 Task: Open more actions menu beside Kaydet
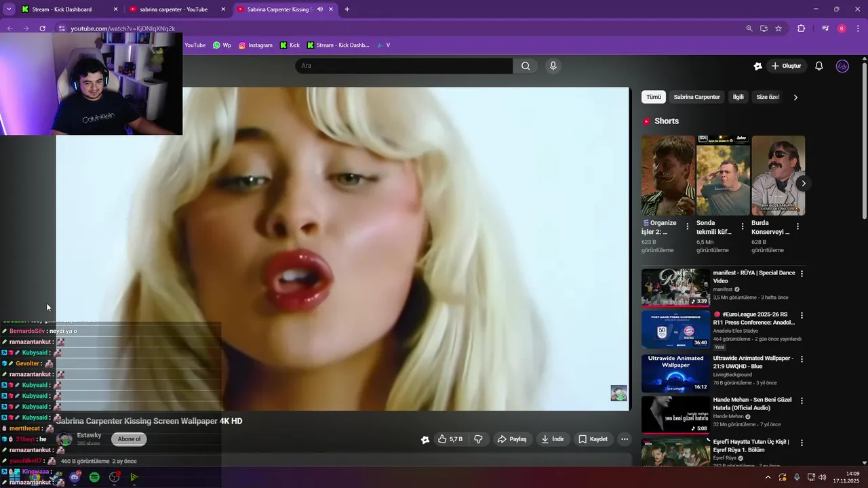point(625,439)
